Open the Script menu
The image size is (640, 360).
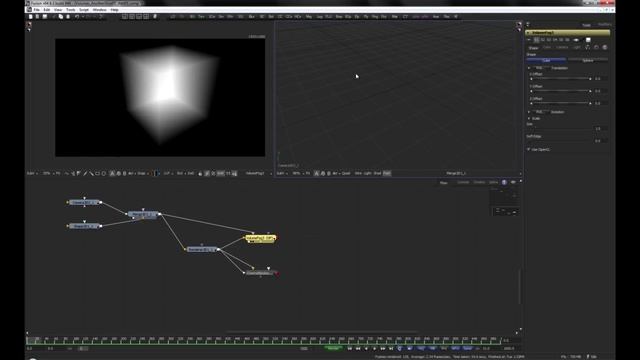click(x=84, y=9)
